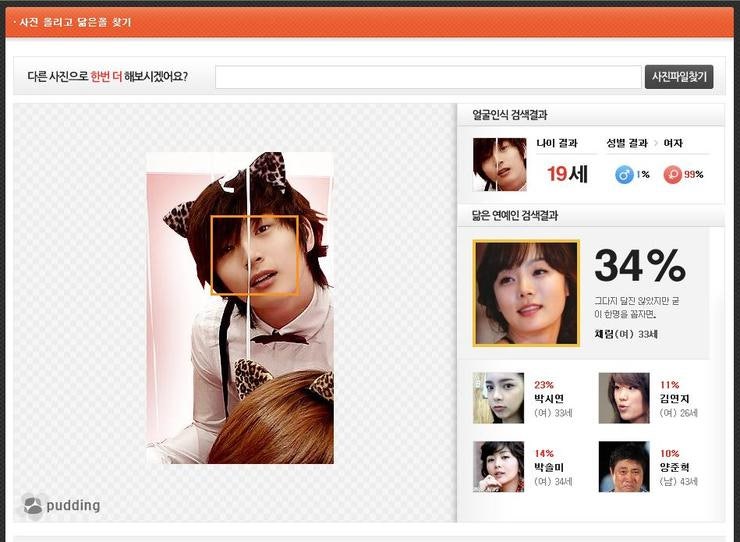Click the 양준혁 name link
Screen dimensions: 740x542
click(676, 467)
